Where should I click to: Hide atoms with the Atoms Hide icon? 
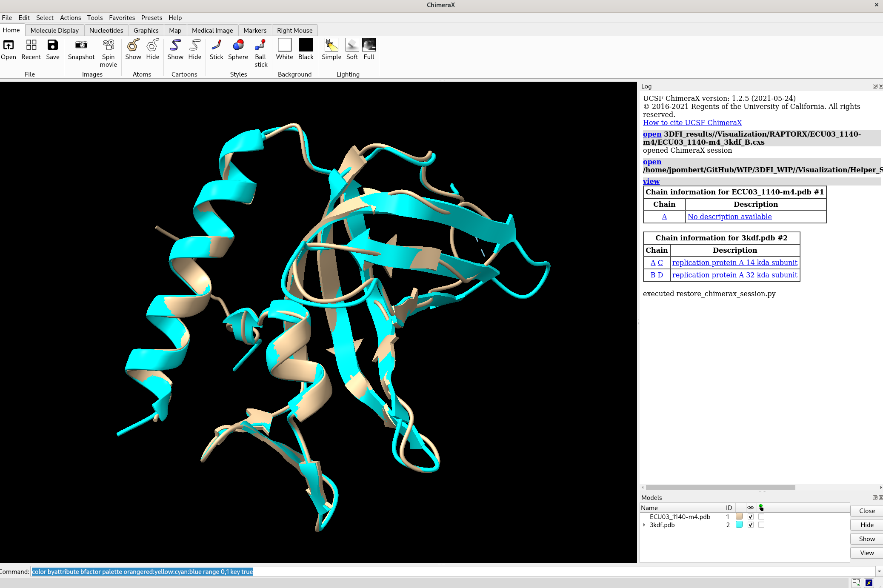click(x=152, y=45)
